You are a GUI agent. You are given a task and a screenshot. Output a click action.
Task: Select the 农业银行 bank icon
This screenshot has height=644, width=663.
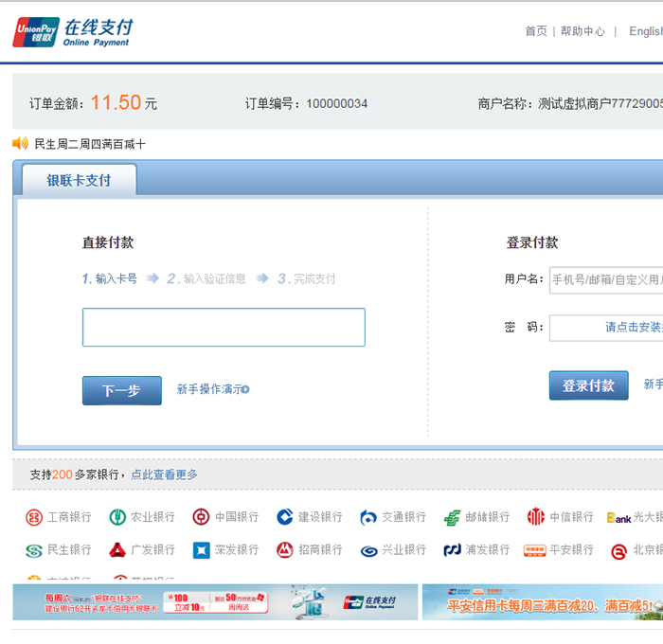(x=117, y=517)
